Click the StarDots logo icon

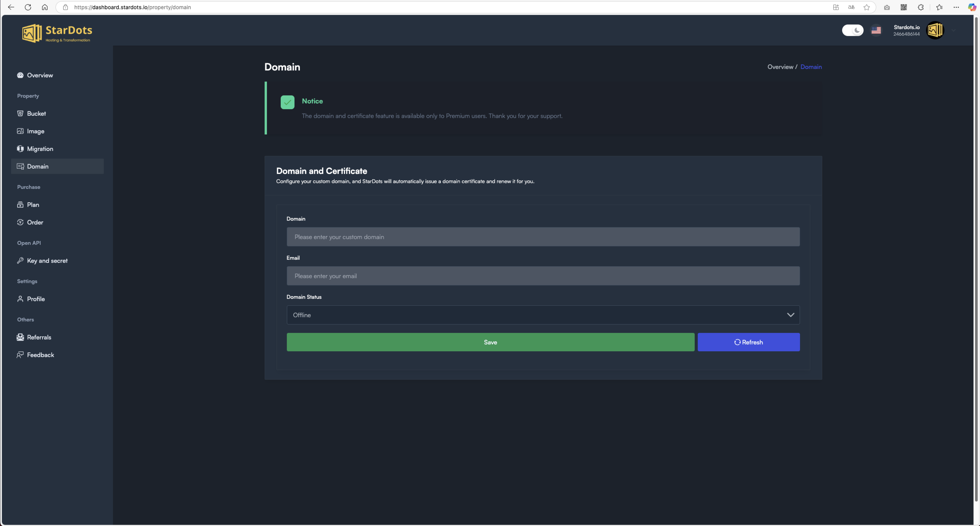pos(32,33)
